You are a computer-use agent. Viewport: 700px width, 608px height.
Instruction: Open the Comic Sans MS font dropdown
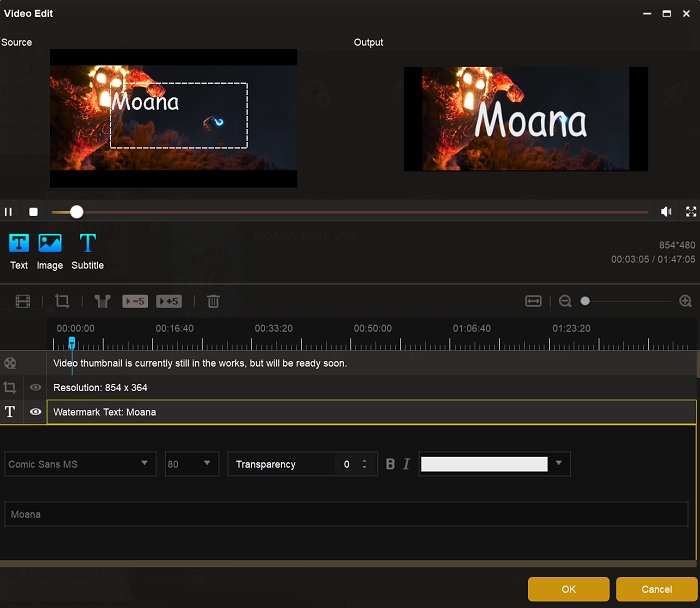click(x=80, y=464)
